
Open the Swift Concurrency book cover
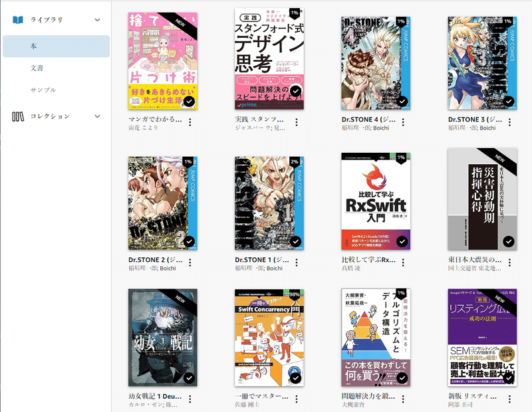pos(269,338)
